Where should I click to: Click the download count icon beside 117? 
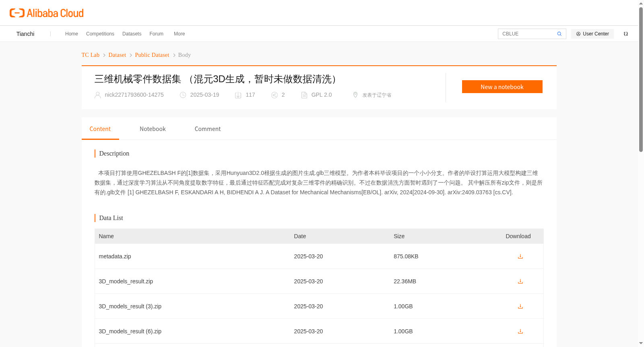[x=238, y=95]
